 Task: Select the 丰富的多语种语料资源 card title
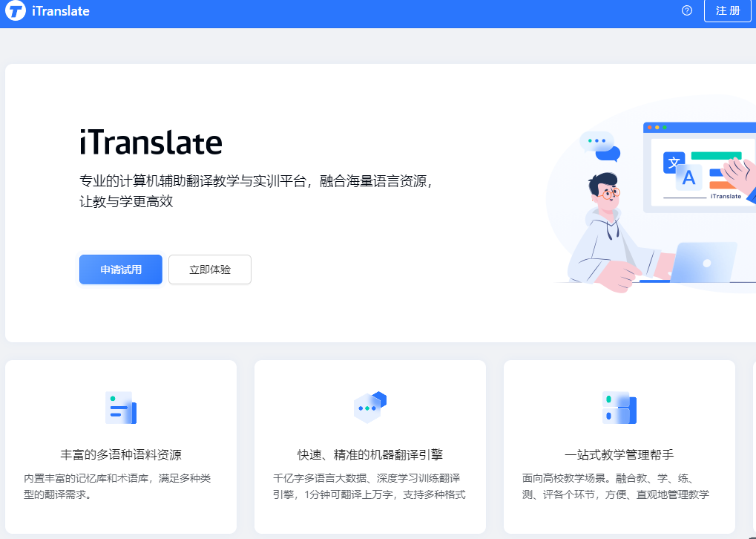pos(121,454)
